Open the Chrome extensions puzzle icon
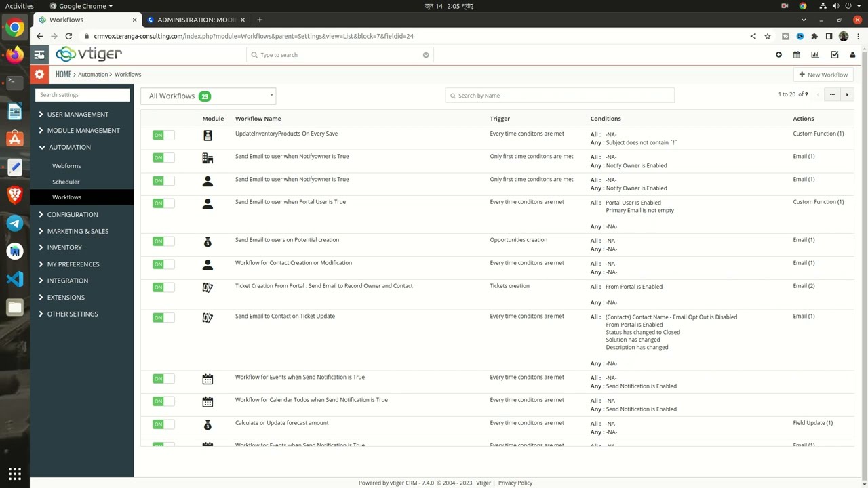This screenshot has width=868, height=488. (814, 36)
